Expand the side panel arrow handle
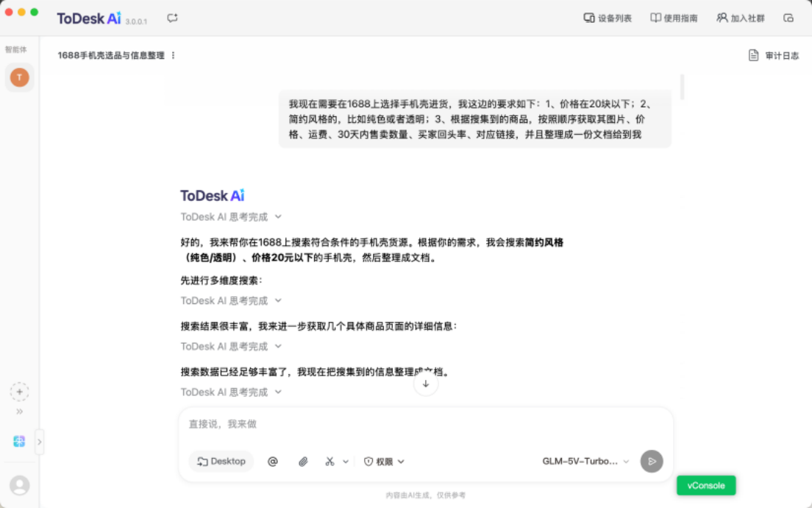This screenshot has width=812, height=508. click(40, 442)
